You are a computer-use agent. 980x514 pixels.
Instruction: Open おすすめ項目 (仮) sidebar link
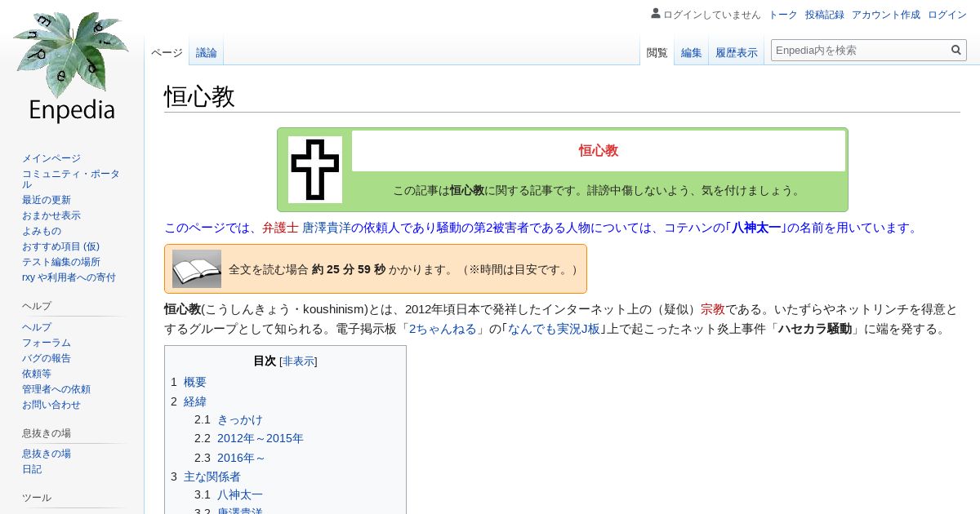(x=60, y=246)
